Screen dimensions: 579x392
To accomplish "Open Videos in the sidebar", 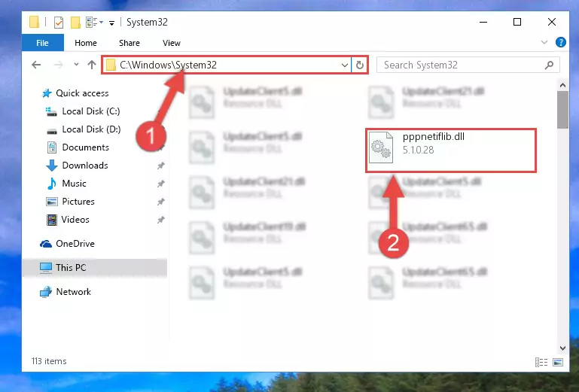I will point(75,220).
